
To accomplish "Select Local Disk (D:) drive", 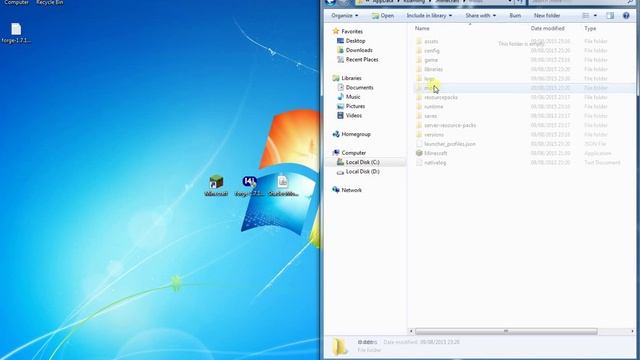I will [x=362, y=171].
